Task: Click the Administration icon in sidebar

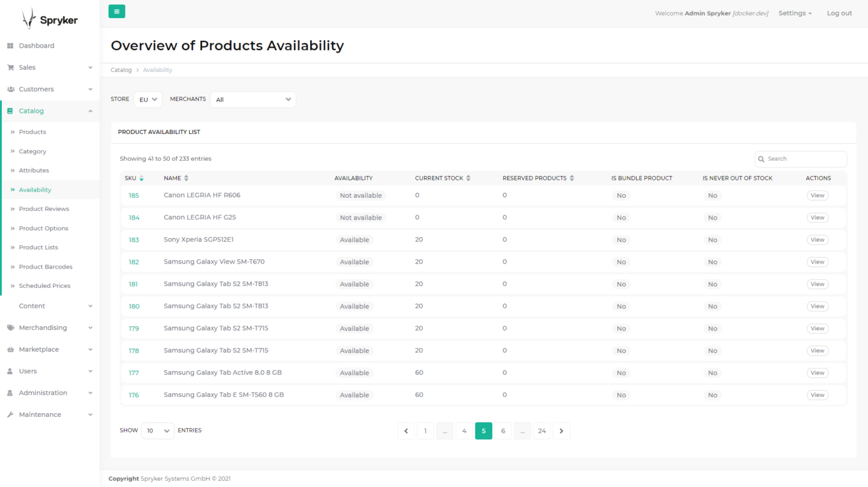Action: [10, 393]
